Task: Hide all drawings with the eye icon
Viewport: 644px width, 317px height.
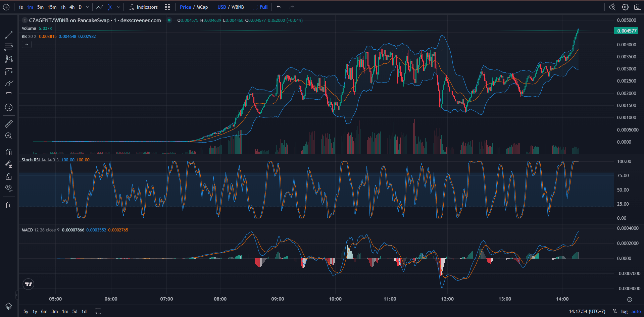Action: click(8, 188)
